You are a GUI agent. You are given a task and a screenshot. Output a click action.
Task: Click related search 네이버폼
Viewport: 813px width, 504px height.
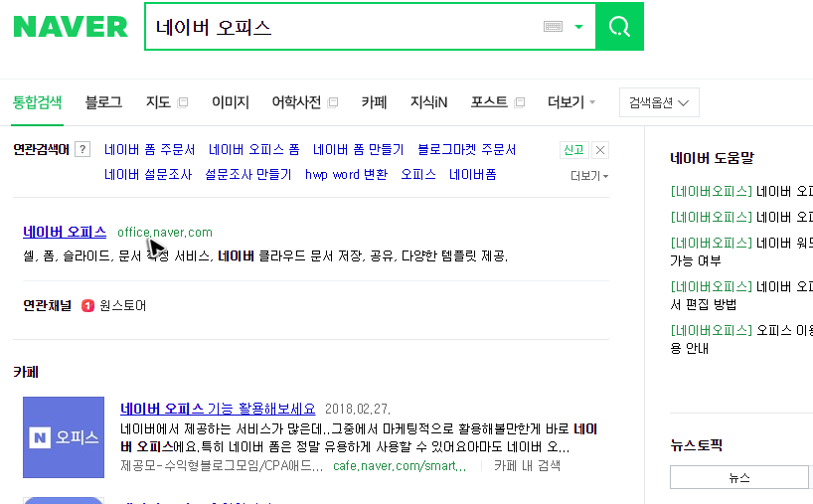(x=472, y=175)
